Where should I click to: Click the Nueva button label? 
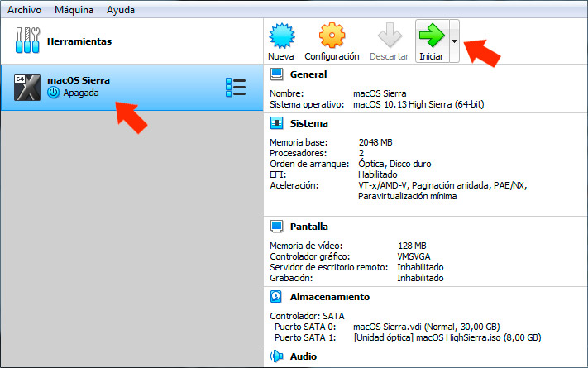pyautogui.click(x=281, y=56)
